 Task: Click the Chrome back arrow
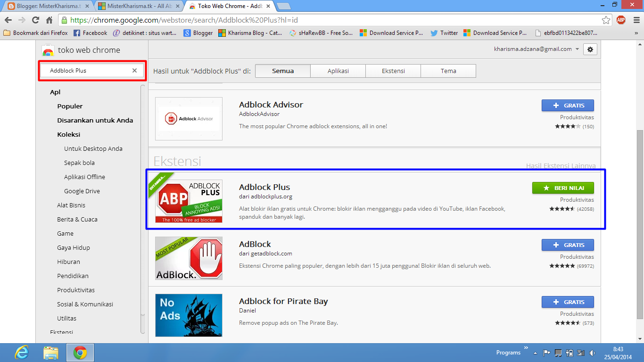click(x=8, y=20)
